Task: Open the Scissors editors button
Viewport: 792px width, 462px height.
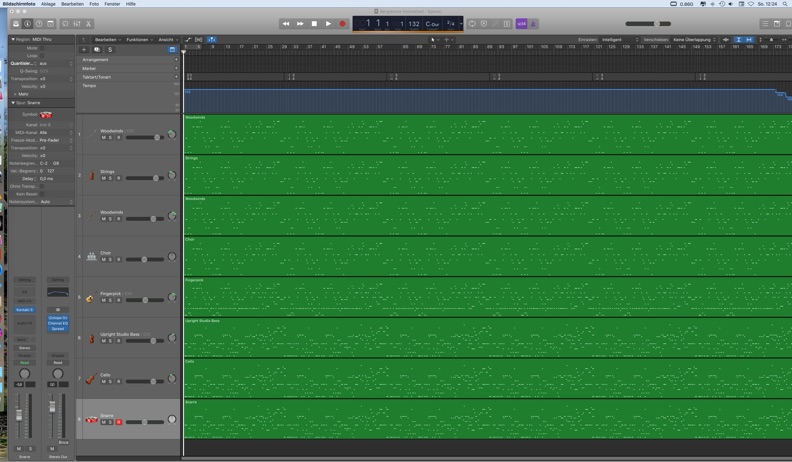Action: coord(88,23)
